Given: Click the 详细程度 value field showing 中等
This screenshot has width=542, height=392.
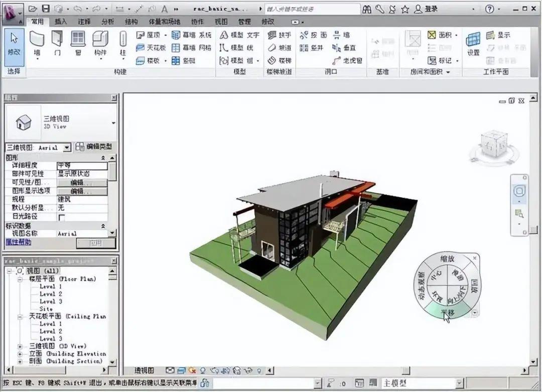Looking at the screenshot, I should (82, 165).
